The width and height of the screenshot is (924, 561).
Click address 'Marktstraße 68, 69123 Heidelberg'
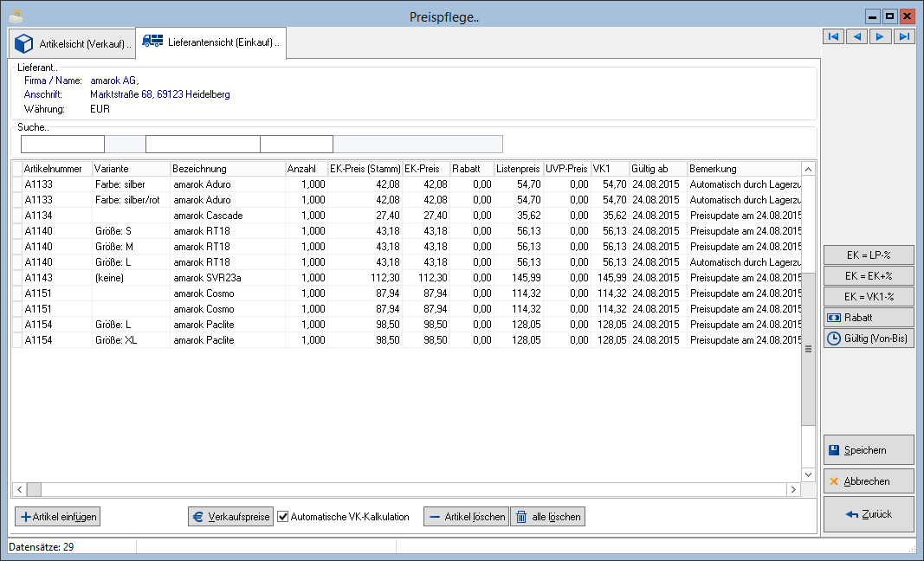[x=159, y=94]
